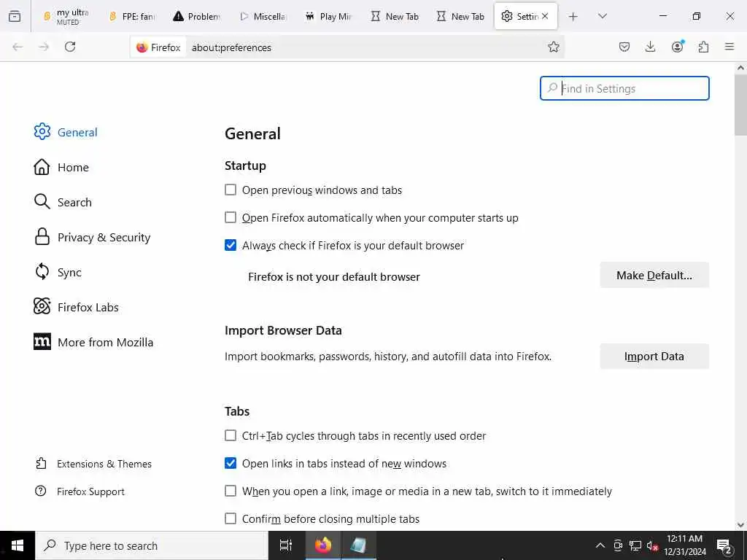Image resolution: width=747 pixels, height=560 pixels.
Task: Click the Make Default button
Action: pos(654,276)
